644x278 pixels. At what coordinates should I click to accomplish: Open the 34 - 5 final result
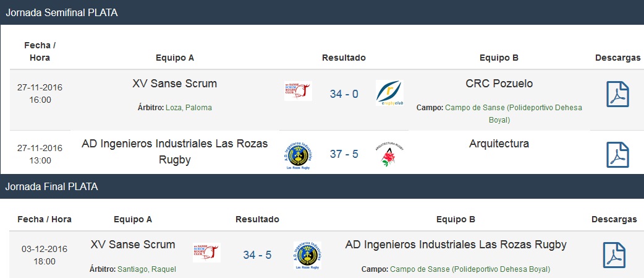pyautogui.click(x=257, y=255)
